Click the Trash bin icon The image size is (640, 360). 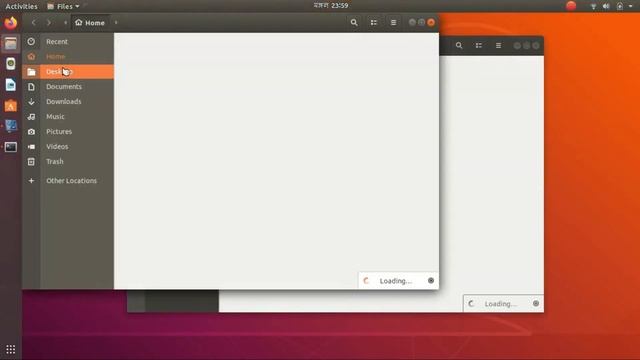[x=31, y=162]
